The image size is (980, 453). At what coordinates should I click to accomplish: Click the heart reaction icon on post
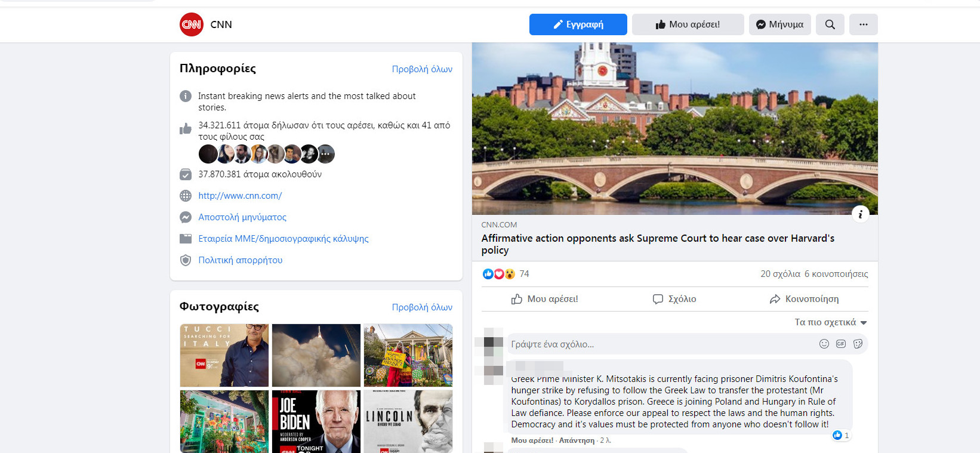tap(499, 274)
